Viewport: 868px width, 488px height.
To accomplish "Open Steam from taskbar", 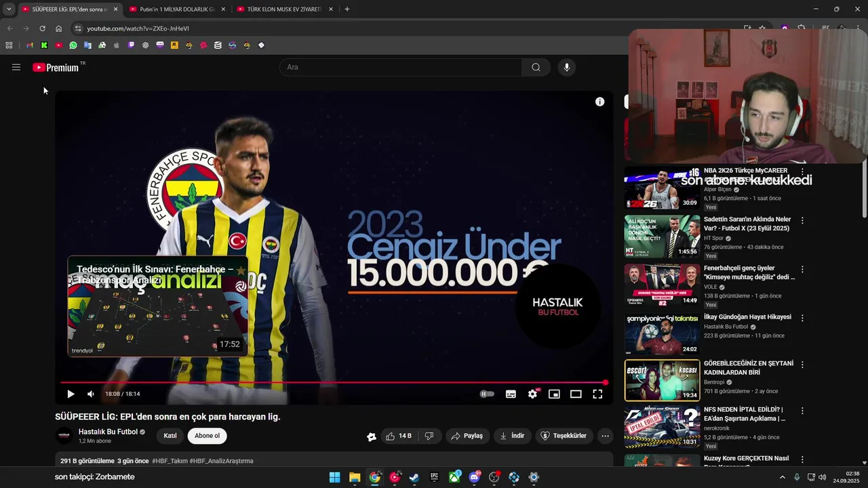I will point(414,477).
